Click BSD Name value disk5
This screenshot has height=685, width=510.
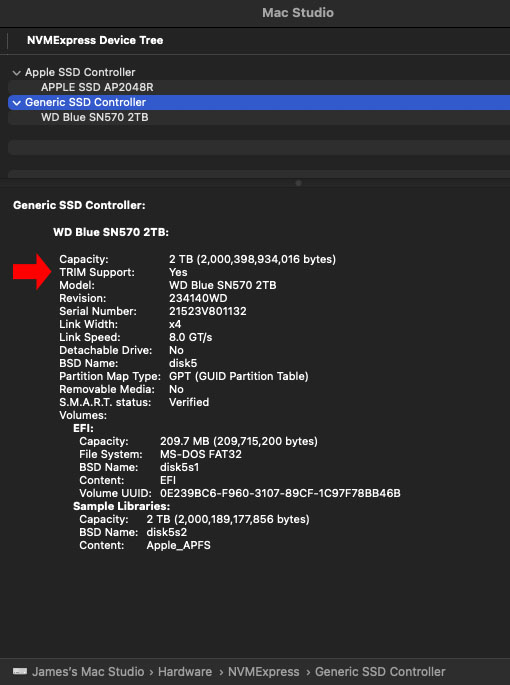(x=183, y=363)
